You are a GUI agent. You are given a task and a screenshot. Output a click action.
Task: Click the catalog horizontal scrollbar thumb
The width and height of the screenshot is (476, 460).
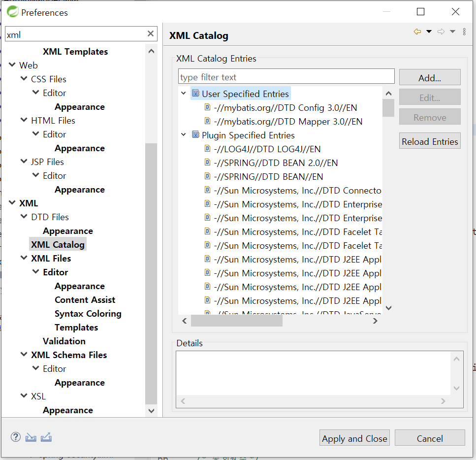[236, 321]
